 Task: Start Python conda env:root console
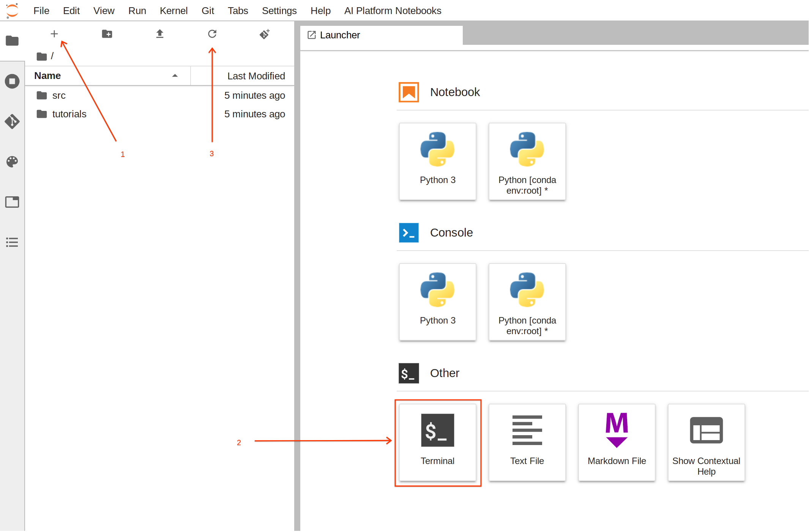point(527,302)
